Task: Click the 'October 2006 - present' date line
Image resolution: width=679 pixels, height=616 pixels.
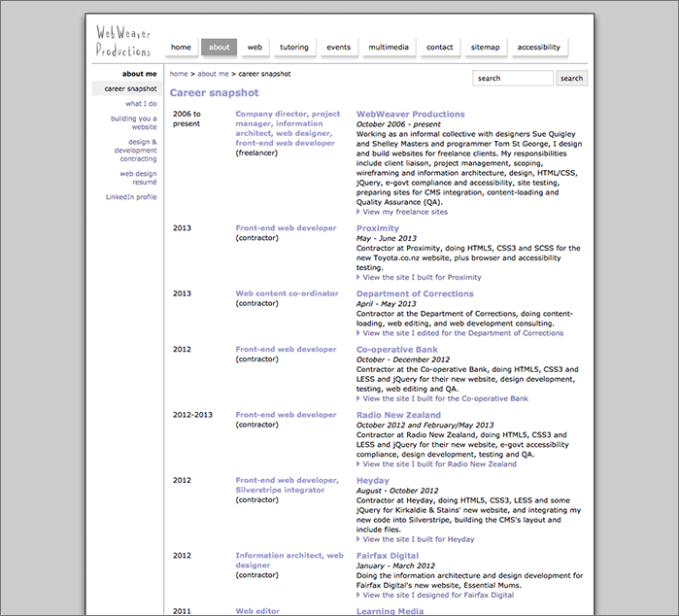Action: pyautogui.click(x=398, y=124)
